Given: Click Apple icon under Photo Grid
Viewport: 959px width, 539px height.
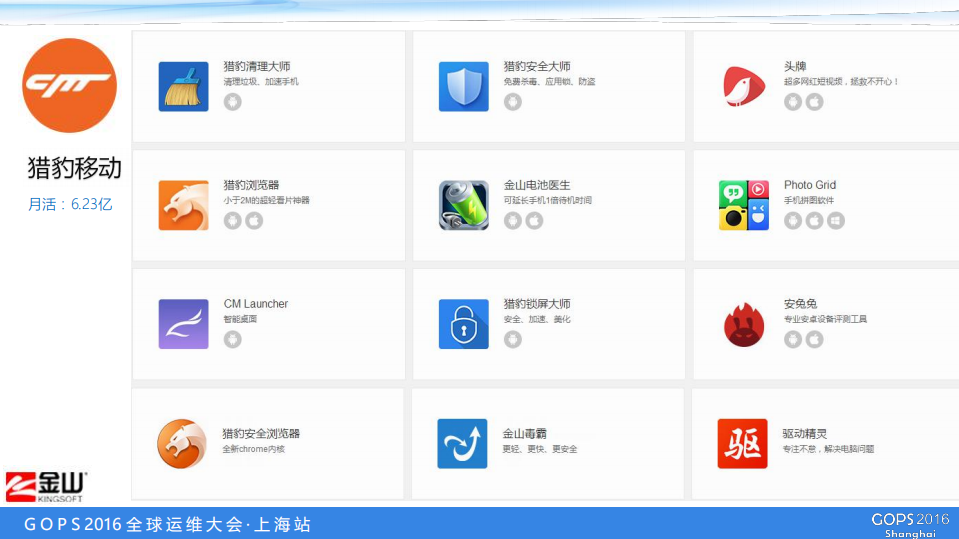Looking at the screenshot, I should (x=815, y=220).
